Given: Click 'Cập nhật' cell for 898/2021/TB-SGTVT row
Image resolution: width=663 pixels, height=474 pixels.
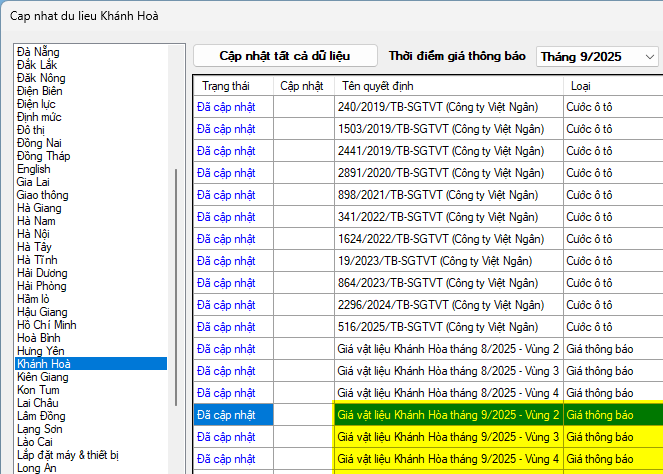Looking at the screenshot, I should (302, 195).
